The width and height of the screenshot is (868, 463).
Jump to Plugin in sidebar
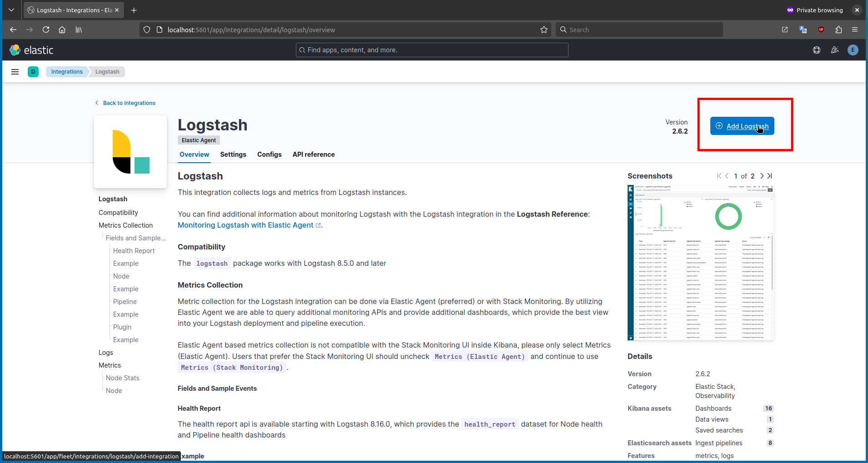coord(122,327)
